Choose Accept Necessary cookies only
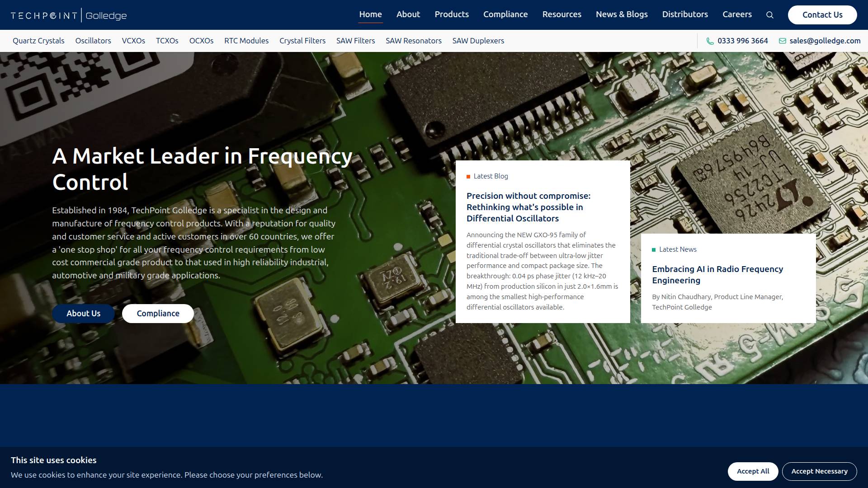Image resolution: width=868 pixels, height=488 pixels. [819, 471]
